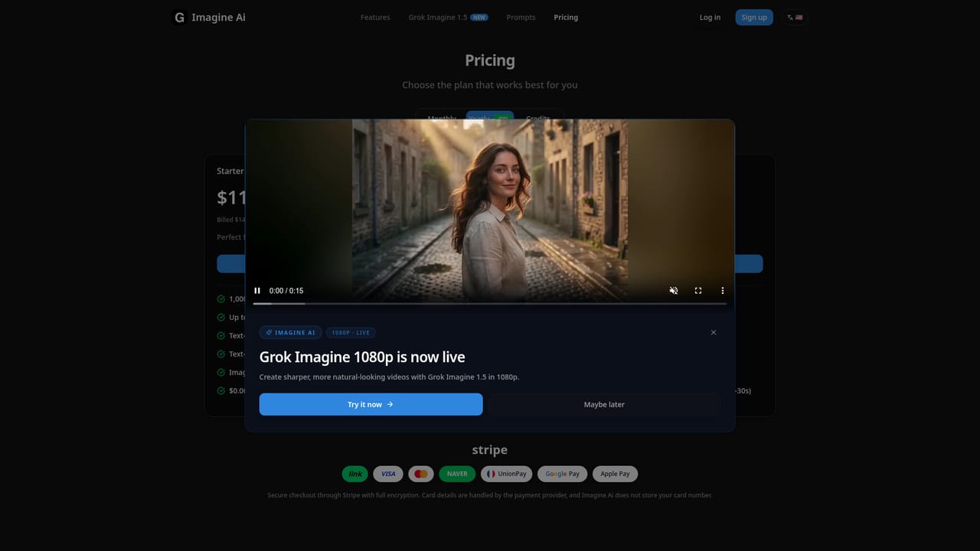Go to the Pricing nav item
The height and width of the screenshot is (551, 980).
[566, 17]
